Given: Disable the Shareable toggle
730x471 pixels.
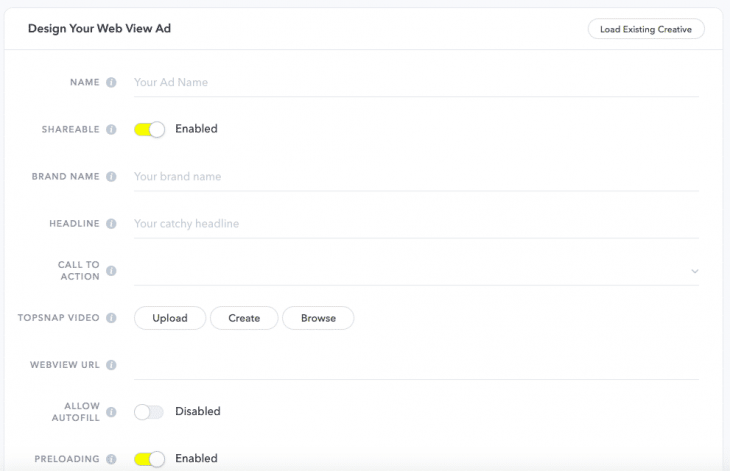Looking at the screenshot, I should [149, 129].
